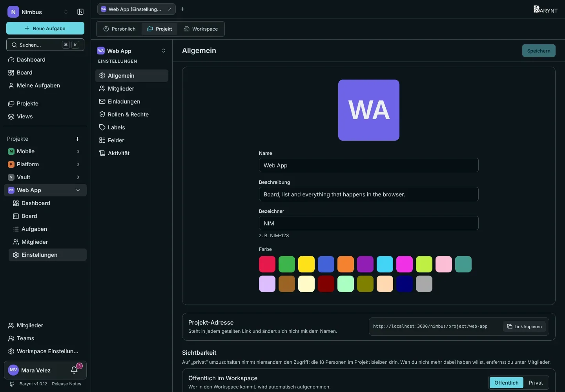Open the Felder settings section
Screen dimensions: 565x392
[131, 140]
